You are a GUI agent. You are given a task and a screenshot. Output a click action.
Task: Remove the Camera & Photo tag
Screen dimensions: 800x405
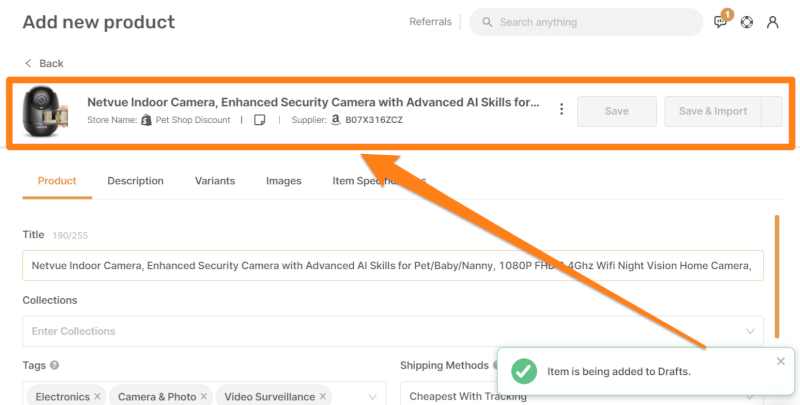click(x=203, y=397)
